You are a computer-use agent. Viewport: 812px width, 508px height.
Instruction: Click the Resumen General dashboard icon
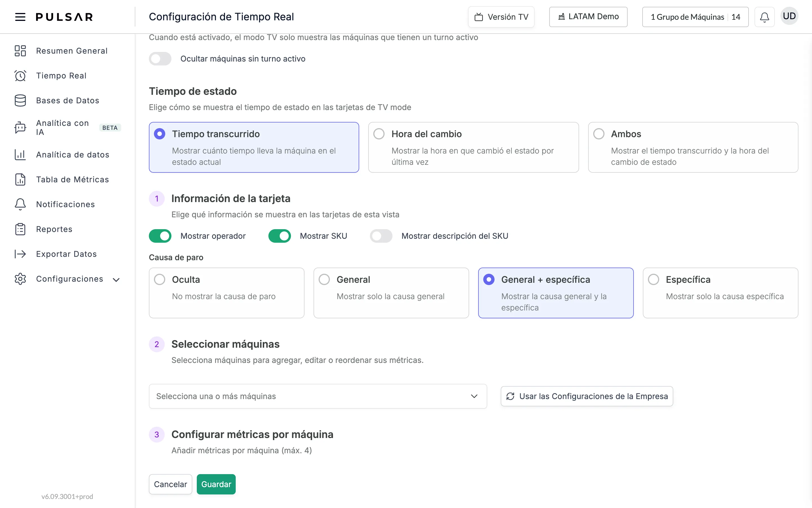20,51
